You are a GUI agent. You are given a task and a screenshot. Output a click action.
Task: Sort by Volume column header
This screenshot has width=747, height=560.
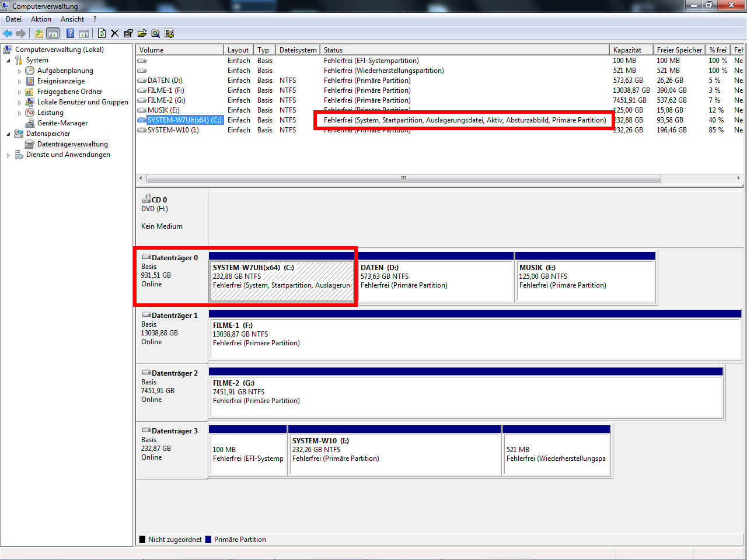[180, 50]
